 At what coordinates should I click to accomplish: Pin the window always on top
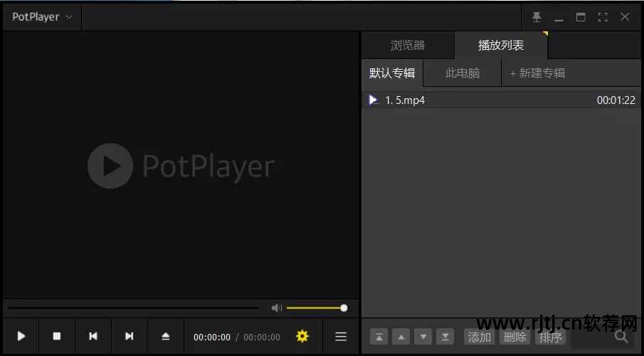[x=537, y=17]
